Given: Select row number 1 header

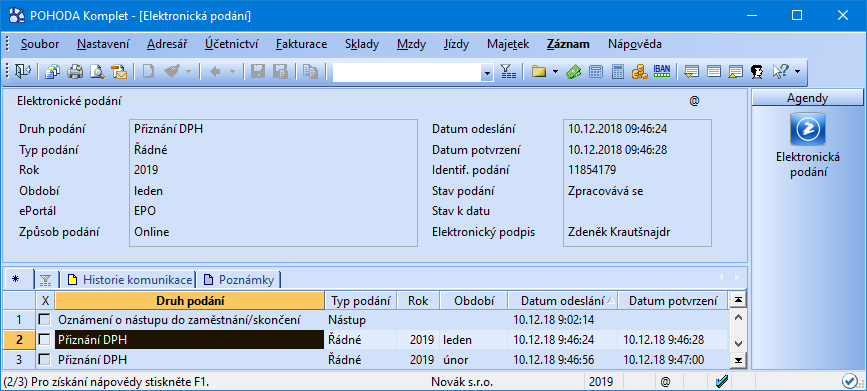Looking at the screenshot, I should pos(19,320).
